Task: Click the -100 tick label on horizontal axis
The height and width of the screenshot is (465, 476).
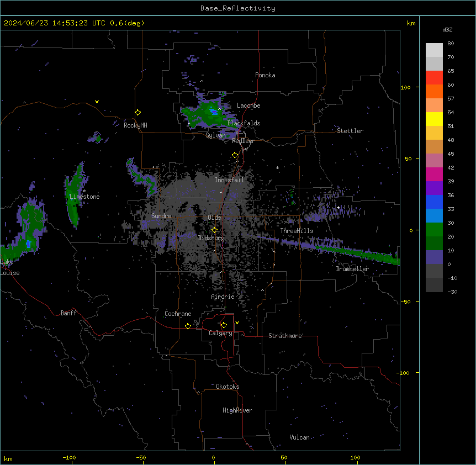Action: point(69,457)
